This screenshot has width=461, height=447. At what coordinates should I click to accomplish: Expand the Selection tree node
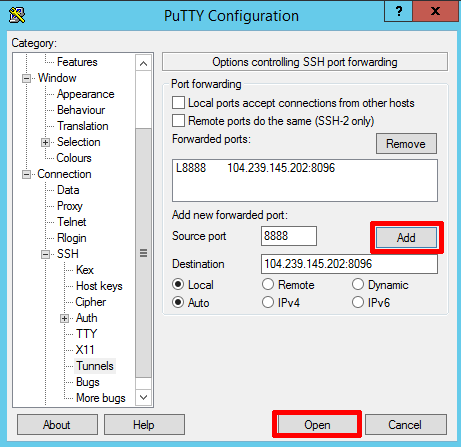click(x=45, y=143)
